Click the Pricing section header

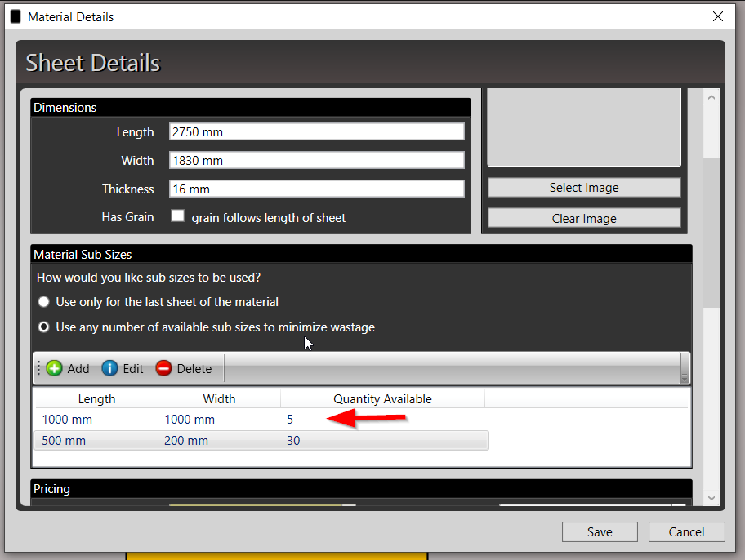(362, 489)
